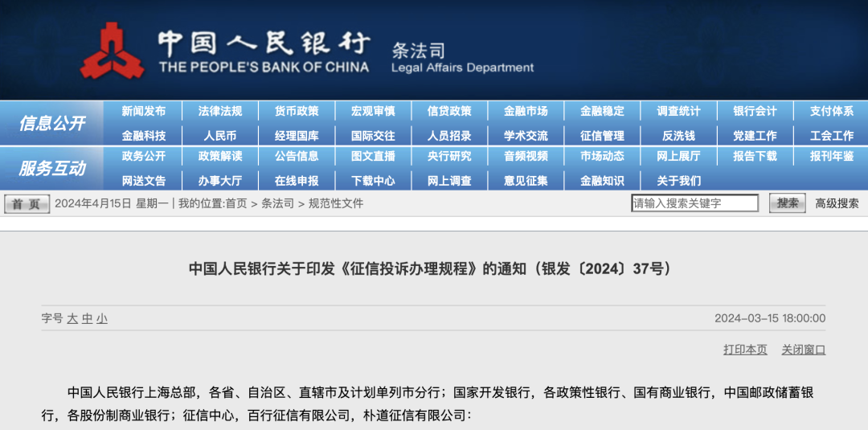Open 金融稳定 navigation link
The image size is (868, 430).
tap(602, 111)
